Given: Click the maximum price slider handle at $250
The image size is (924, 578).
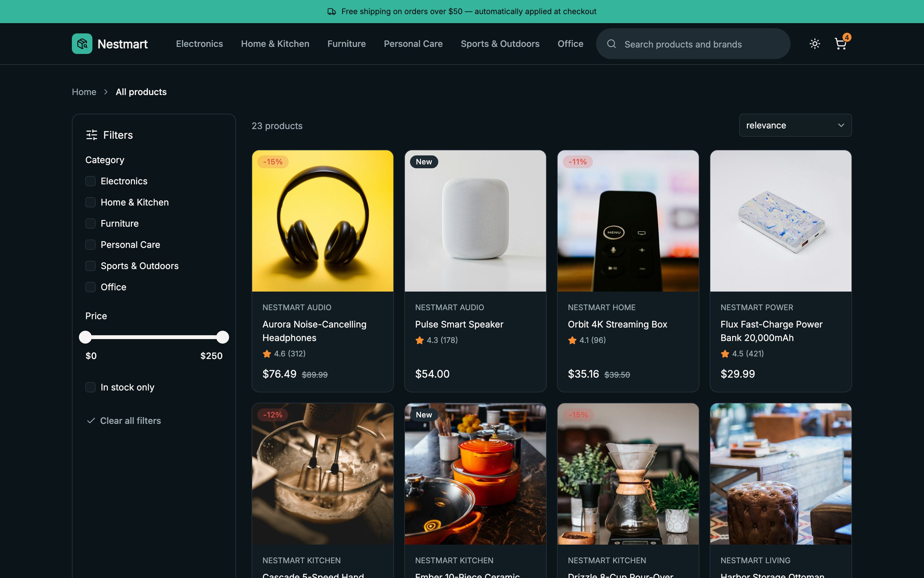Looking at the screenshot, I should point(223,337).
